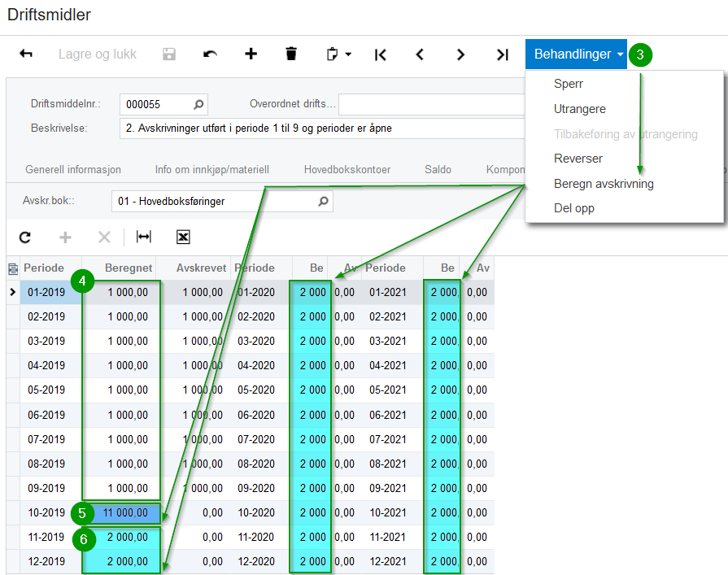The height and width of the screenshot is (575, 728).
Task: Select Del opp from the menu
Action: (x=573, y=208)
